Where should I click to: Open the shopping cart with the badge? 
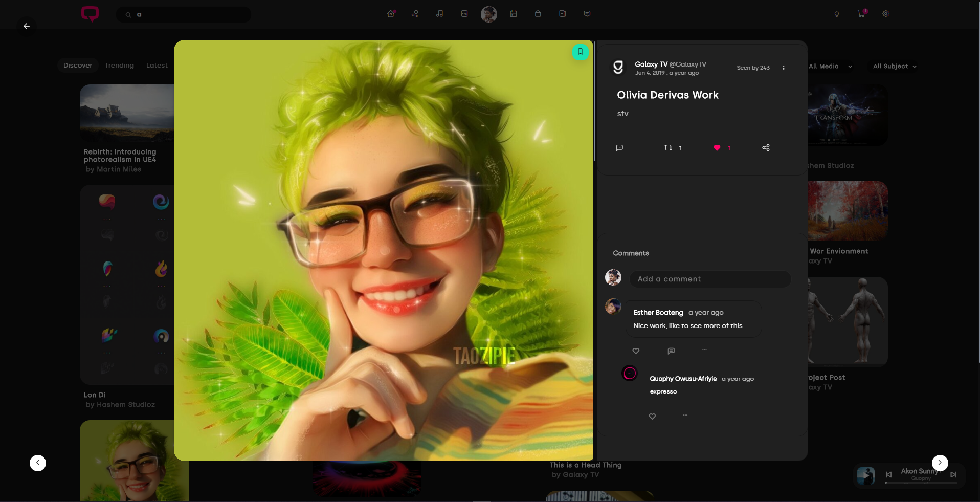[861, 14]
